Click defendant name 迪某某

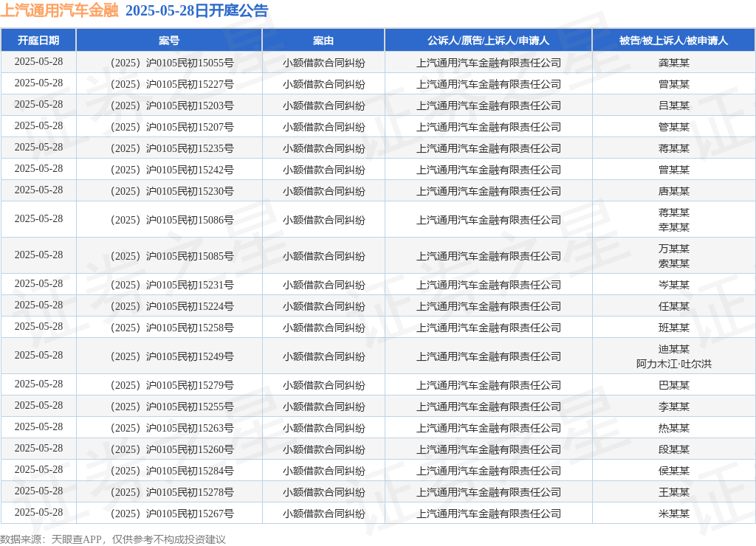(x=673, y=350)
